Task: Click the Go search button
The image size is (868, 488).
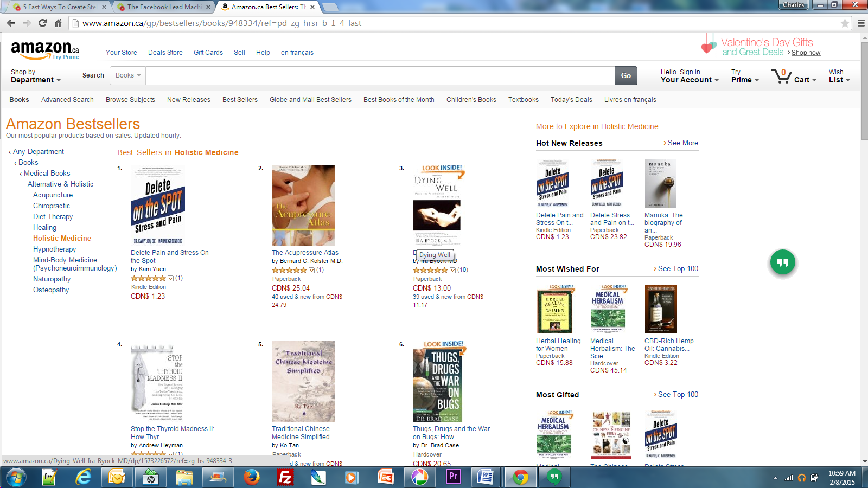Action: point(626,76)
